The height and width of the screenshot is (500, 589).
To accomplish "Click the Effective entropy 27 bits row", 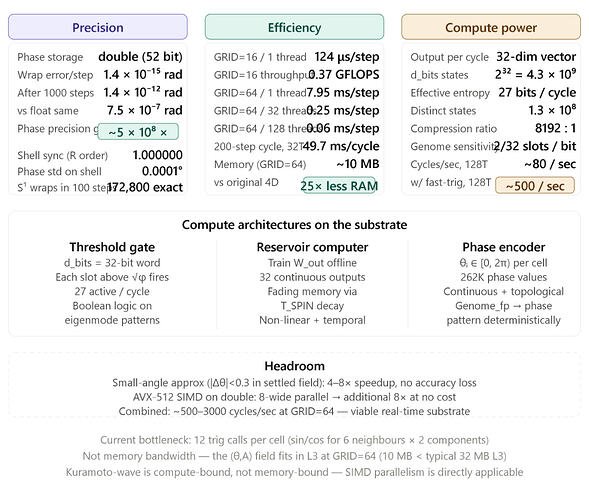I will click(x=493, y=92).
